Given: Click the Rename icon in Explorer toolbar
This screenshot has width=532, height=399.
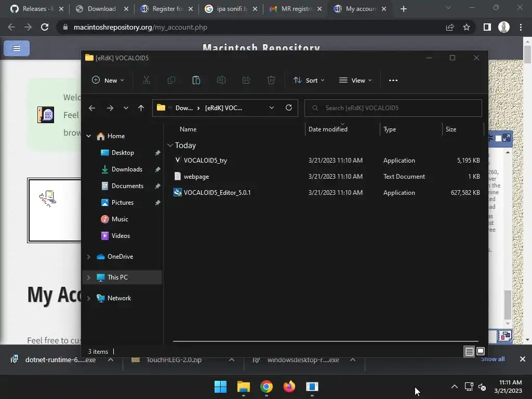Looking at the screenshot, I should (x=221, y=81).
